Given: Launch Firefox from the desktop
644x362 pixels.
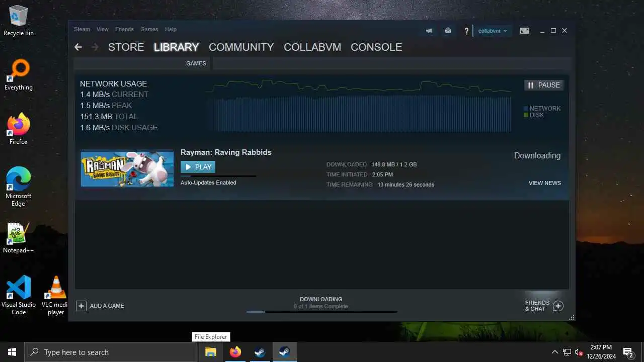Looking at the screenshot, I should coord(19,129).
